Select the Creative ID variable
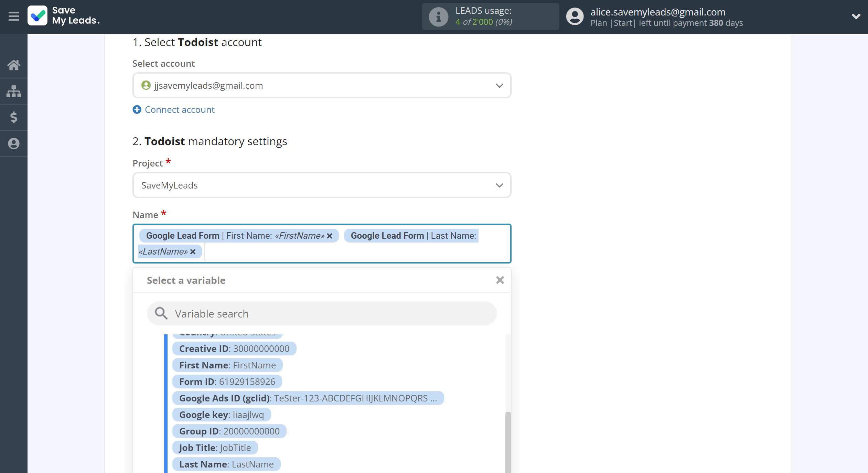This screenshot has height=473, width=868. point(234,348)
